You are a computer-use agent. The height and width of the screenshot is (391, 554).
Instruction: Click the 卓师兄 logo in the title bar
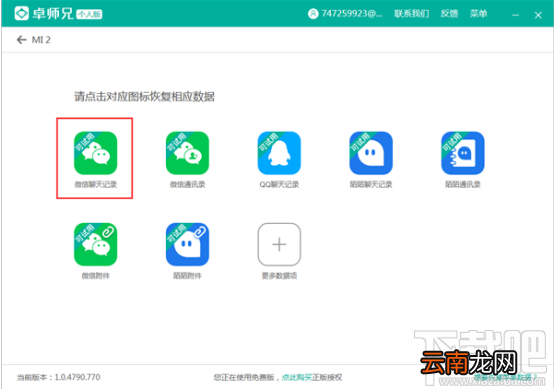pos(22,13)
